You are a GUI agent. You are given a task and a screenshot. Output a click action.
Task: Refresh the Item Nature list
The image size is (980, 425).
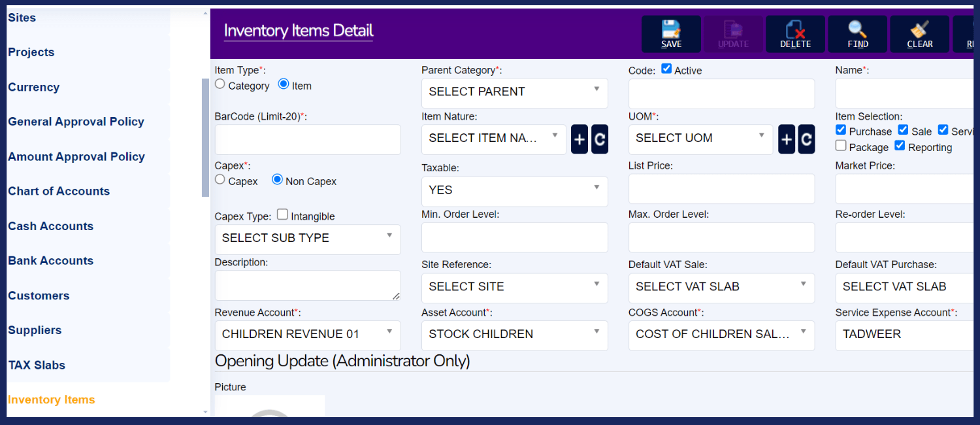pyautogui.click(x=600, y=139)
